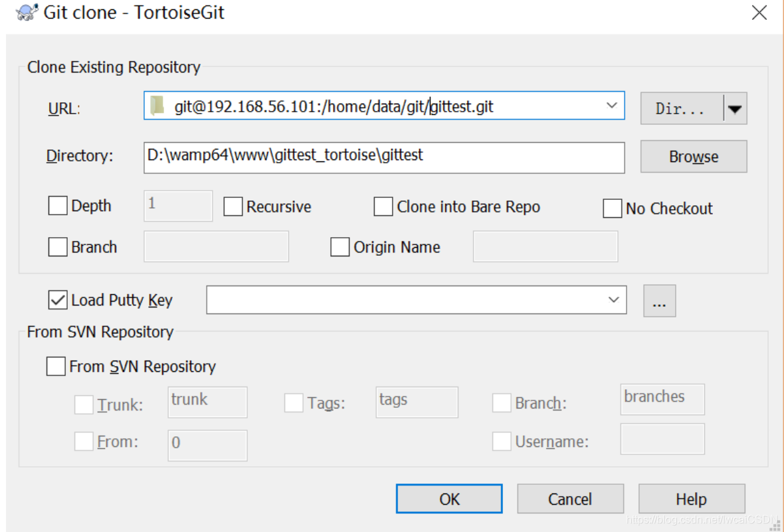Click the folder icon in URL field

pos(157,106)
